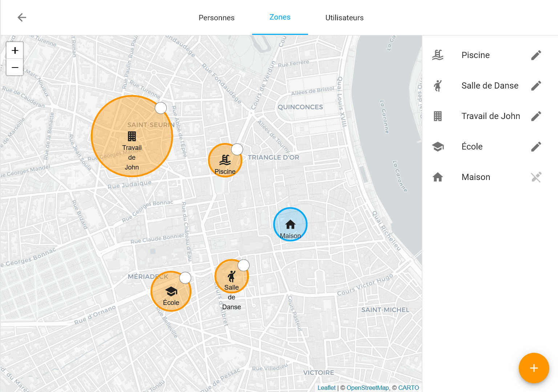Click the orange add zone button
Viewport: 558px width, 392px height.
534,368
